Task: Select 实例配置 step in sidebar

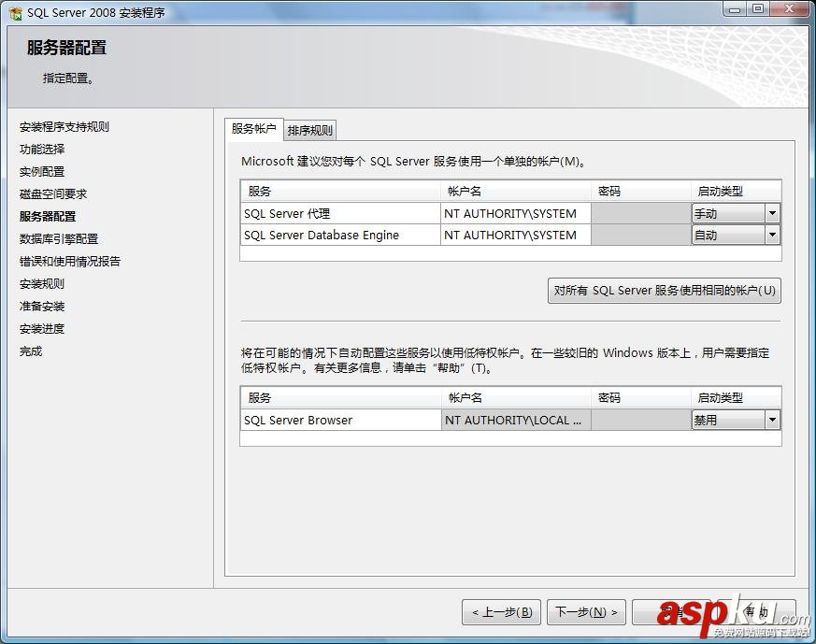Action: pos(42,172)
